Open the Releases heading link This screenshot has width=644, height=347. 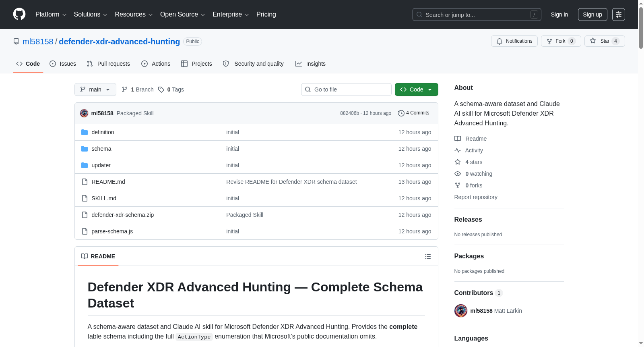coord(468,219)
